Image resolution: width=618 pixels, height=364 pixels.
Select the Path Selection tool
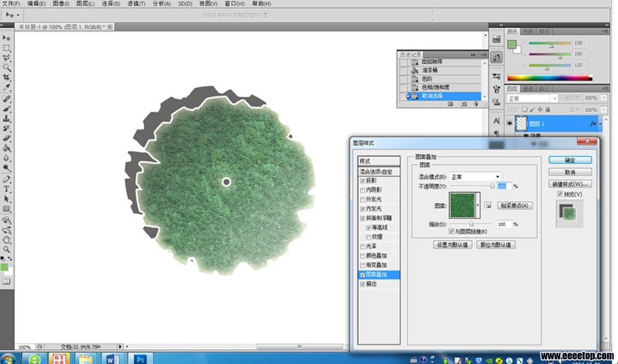point(6,199)
